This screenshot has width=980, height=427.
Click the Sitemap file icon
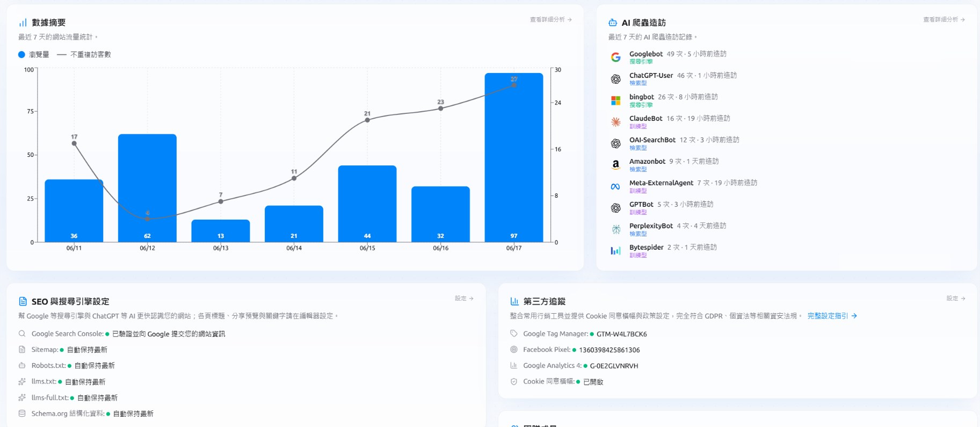22,350
